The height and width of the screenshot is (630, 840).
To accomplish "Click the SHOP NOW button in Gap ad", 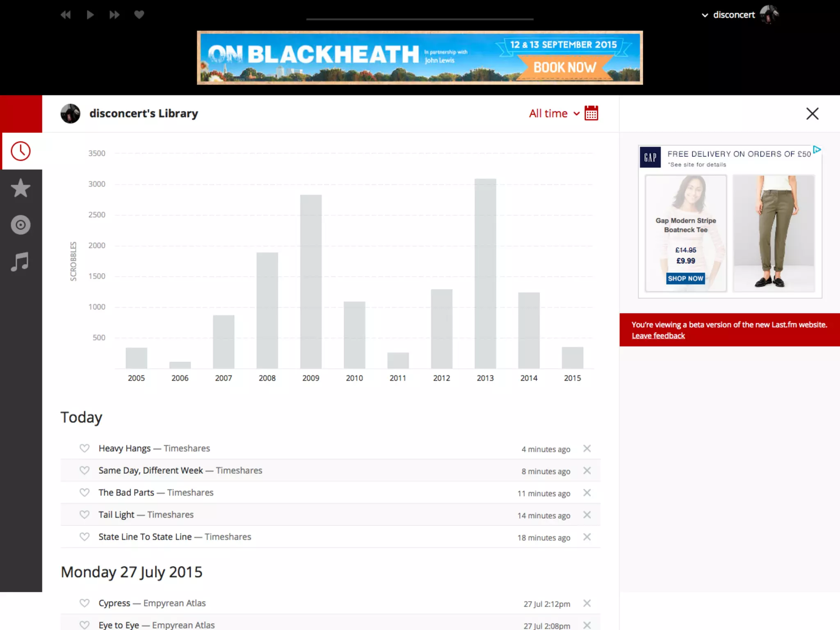I will tap(685, 278).
